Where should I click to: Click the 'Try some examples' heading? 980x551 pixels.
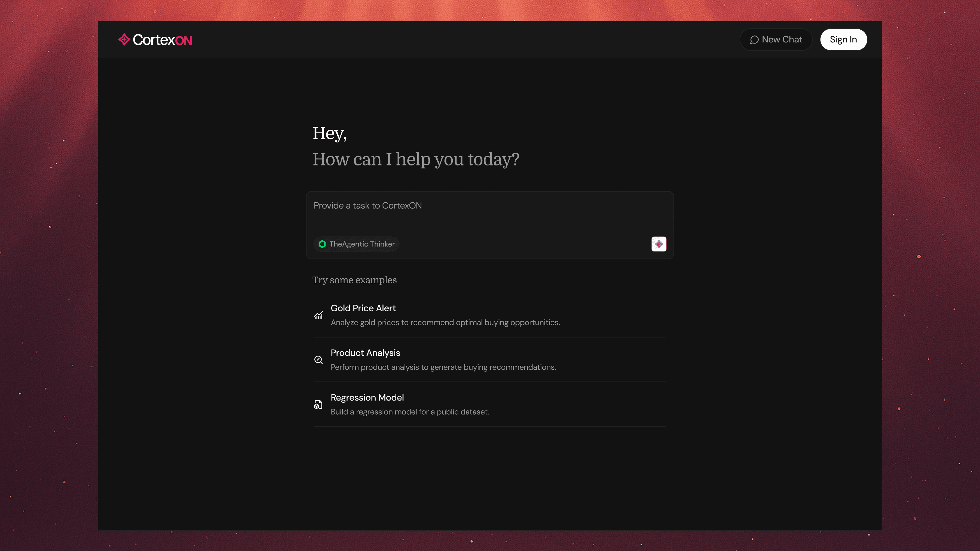point(354,280)
